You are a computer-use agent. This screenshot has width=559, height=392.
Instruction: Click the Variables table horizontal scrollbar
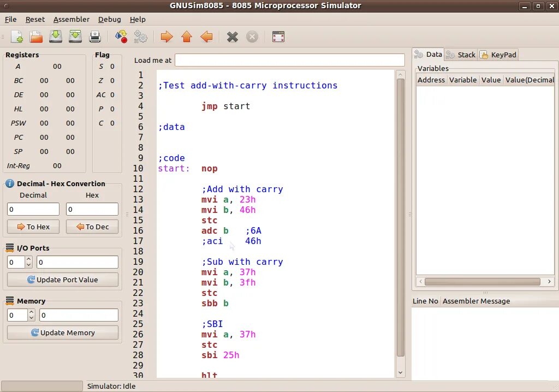click(x=483, y=281)
